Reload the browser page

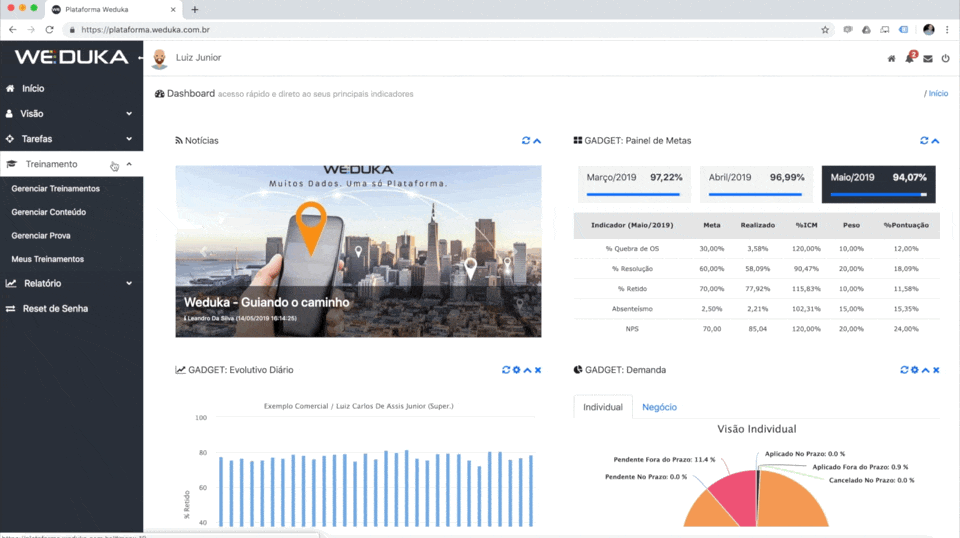pos(50,29)
